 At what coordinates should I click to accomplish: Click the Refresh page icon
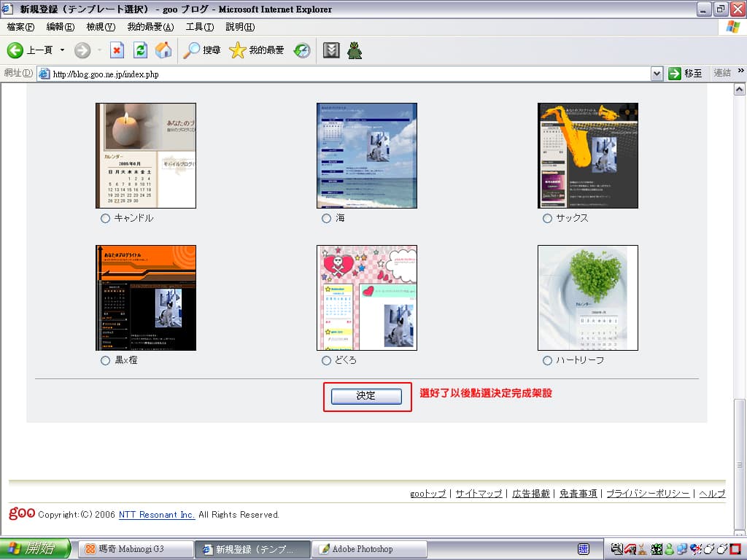pyautogui.click(x=141, y=50)
